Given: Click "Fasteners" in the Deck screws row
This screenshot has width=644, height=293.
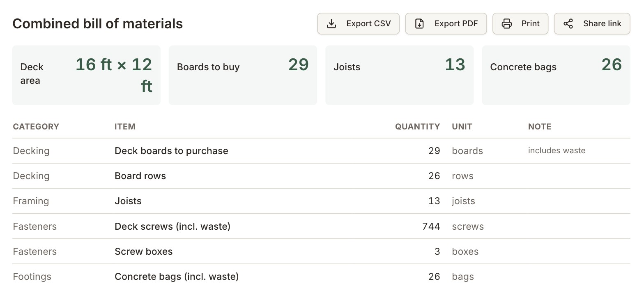Looking at the screenshot, I should pos(35,226).
